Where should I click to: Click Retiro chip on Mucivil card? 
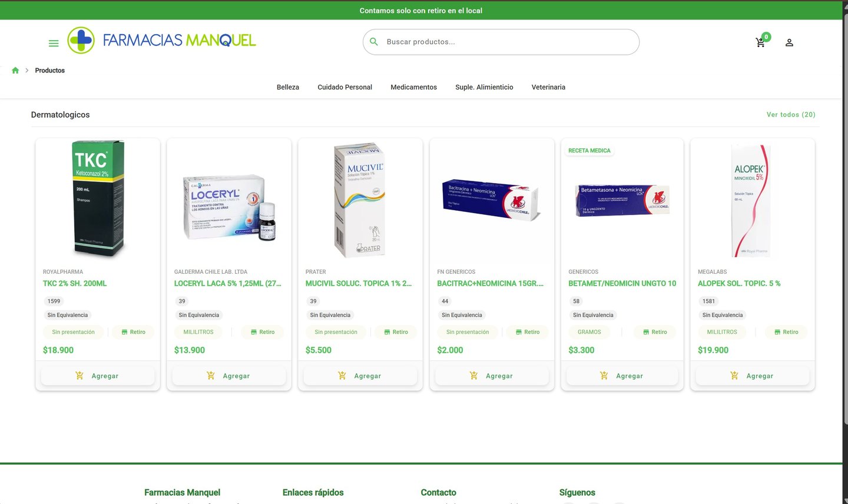click(x=396, y=332)
